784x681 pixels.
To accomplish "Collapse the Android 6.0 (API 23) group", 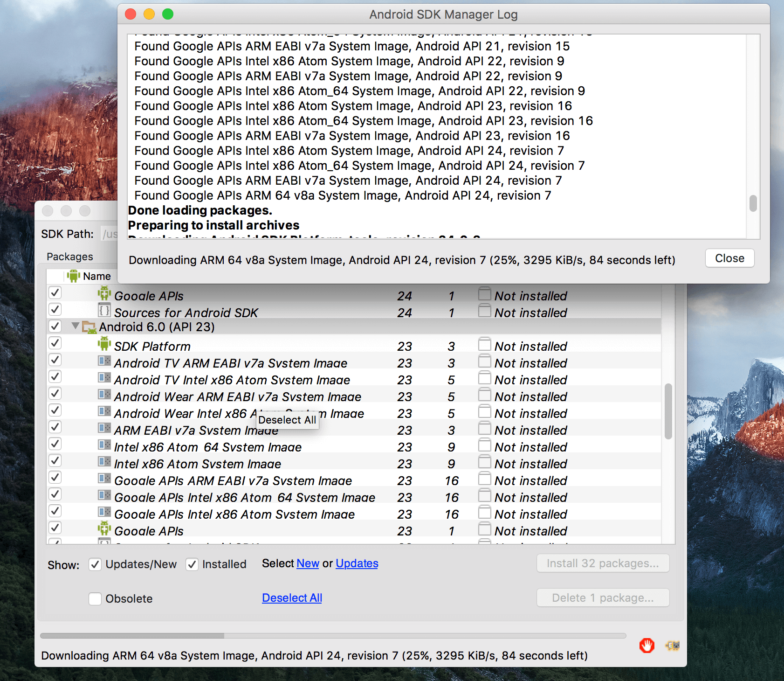I will tap(75, 326).
